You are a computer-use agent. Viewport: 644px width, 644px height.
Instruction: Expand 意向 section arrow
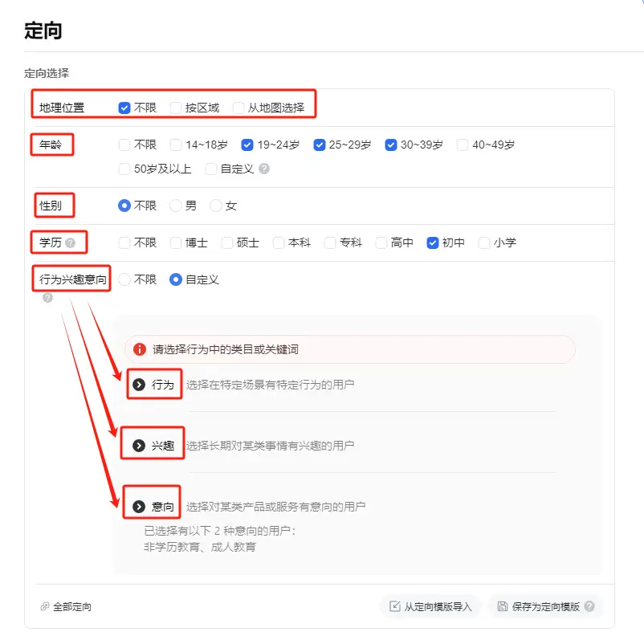click(x=139, y=507)
